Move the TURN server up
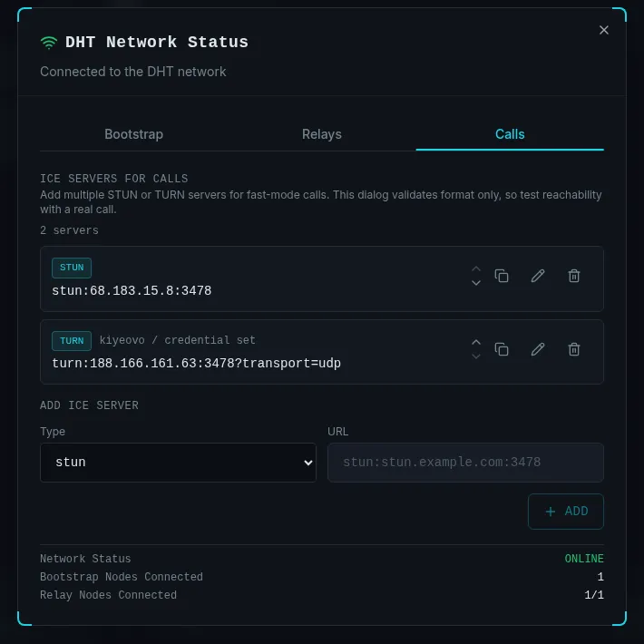 click(476, 343)
